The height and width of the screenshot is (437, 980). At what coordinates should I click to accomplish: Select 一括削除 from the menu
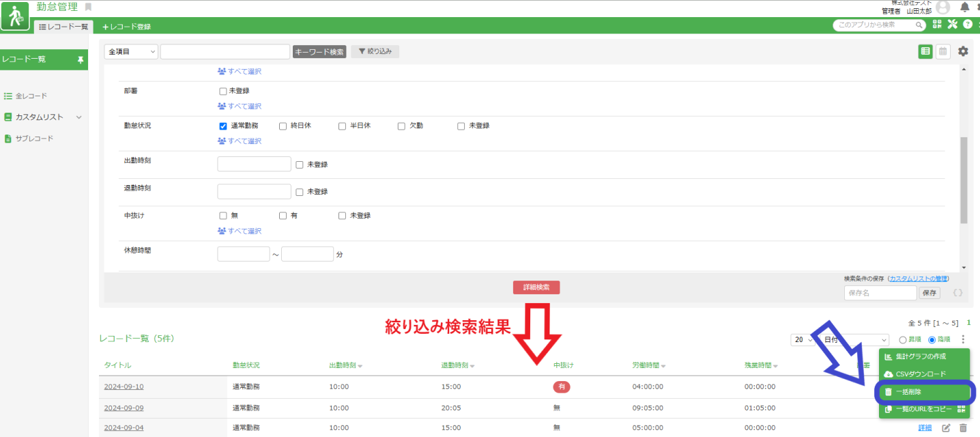pyautogui.click(x=924, y=392)
